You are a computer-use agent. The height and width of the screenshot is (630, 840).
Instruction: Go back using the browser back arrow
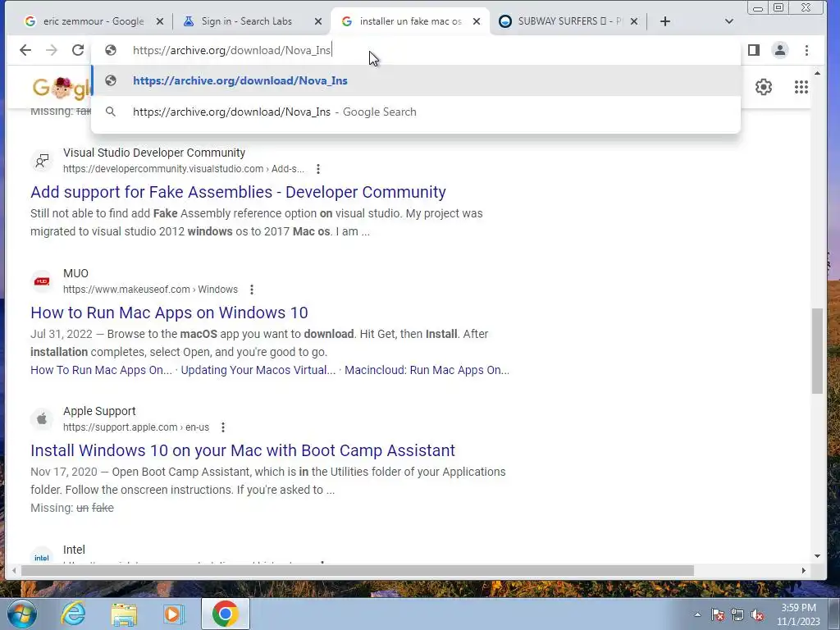[x=25, y=50]
